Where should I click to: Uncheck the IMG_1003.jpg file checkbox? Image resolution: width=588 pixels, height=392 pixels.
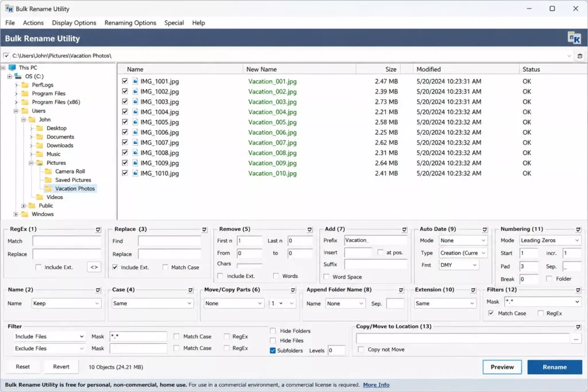[x=125, y=102]
